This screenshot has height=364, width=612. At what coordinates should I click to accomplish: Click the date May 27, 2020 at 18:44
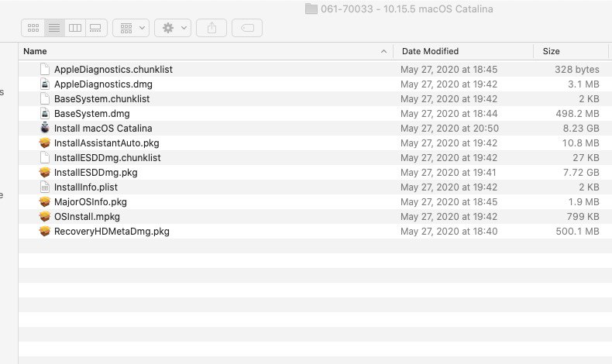[x=449, y=114]
